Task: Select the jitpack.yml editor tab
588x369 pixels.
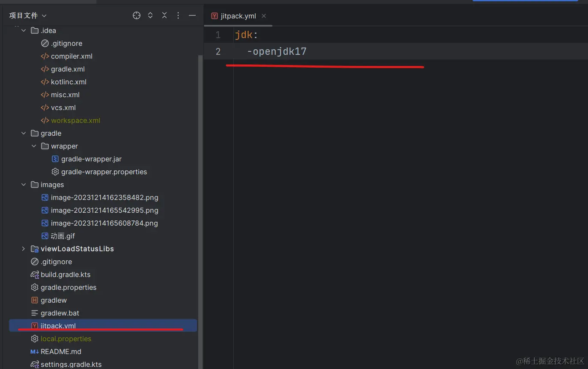Action: coord(238,16)
